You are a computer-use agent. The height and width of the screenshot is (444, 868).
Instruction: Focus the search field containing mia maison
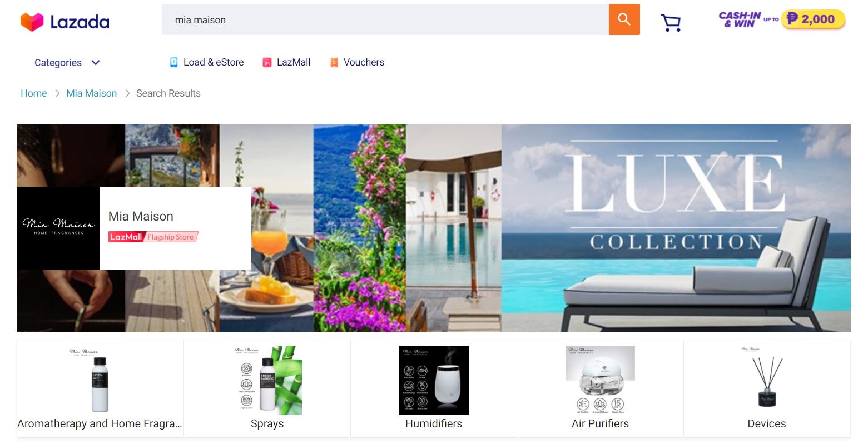click(x=385, y=19)
